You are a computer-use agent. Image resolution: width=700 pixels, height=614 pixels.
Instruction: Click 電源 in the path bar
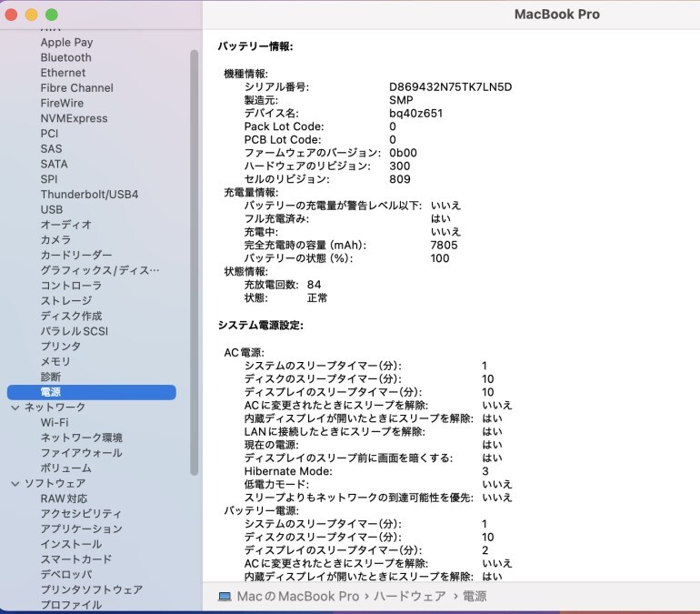(475, 597)
